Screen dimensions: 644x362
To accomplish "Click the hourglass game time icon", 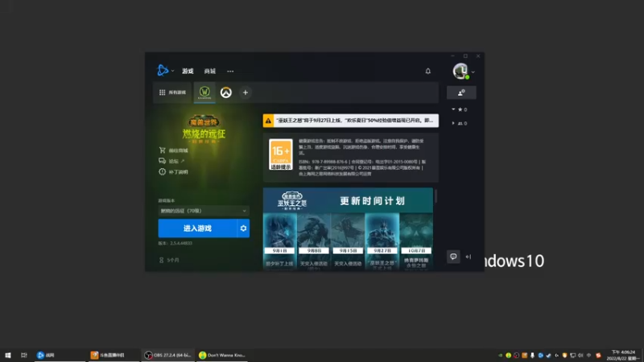I will [x=162, y=260].
